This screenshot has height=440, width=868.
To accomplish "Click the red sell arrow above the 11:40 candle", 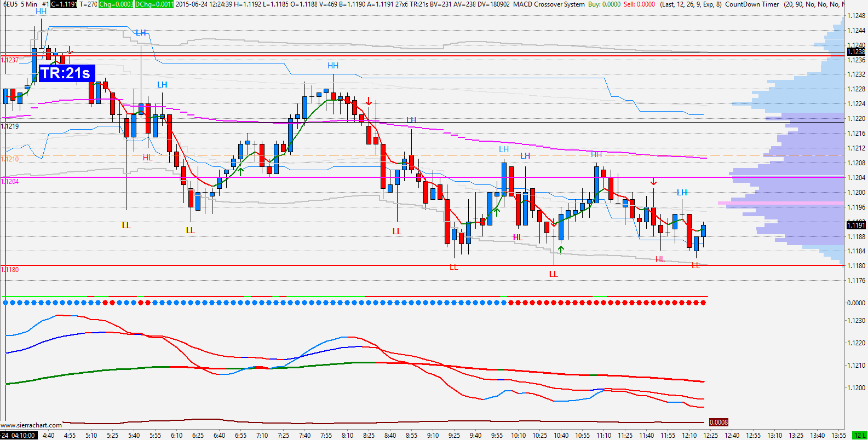I will [x=653, y=182].
